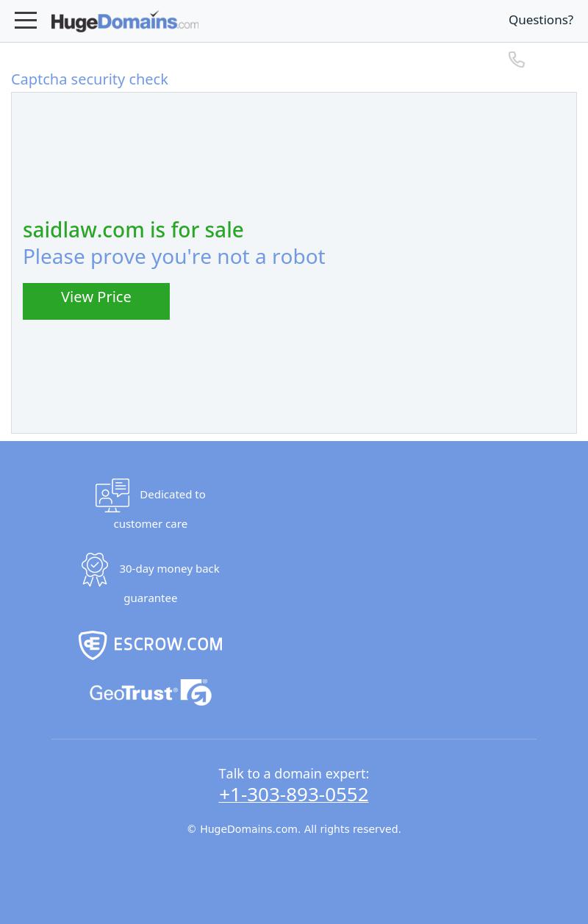Click the GeoTrust G emblem icon

[x=196, y=692]
